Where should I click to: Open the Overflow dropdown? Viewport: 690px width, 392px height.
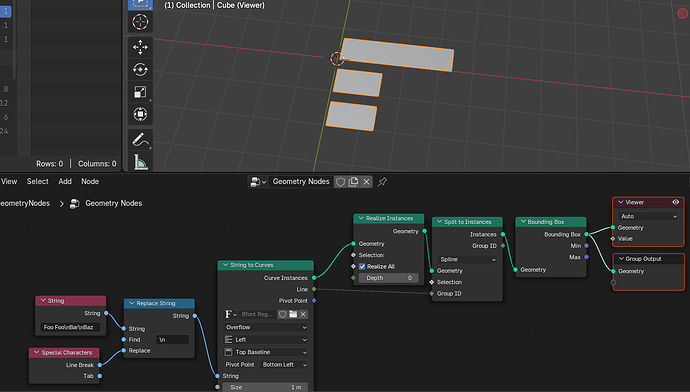pyautogui.click(x=265, y=327)
